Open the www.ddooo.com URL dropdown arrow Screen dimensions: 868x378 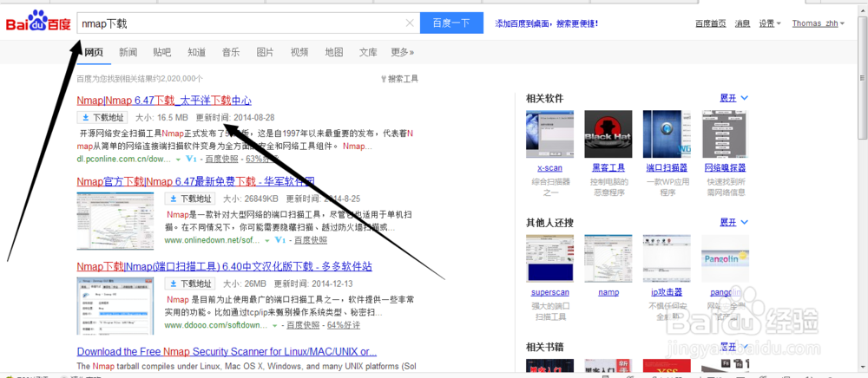tap(274, 325)
